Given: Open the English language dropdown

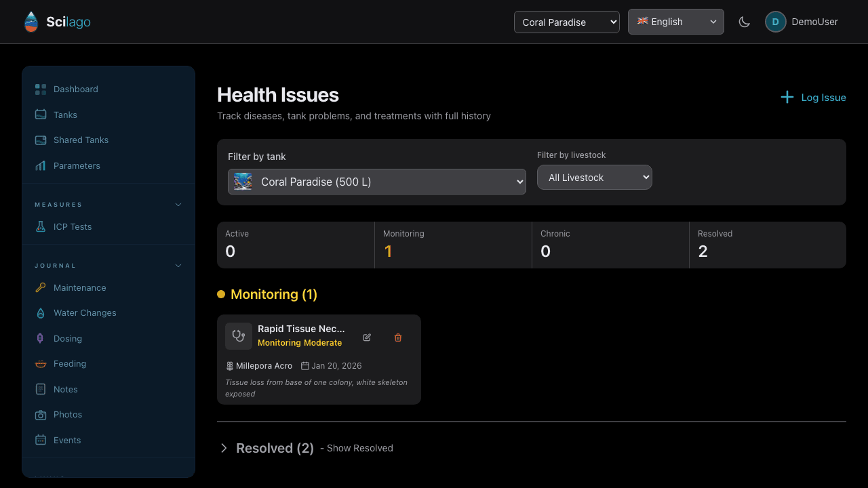Looking at the screenshot, I should (676, 22).
